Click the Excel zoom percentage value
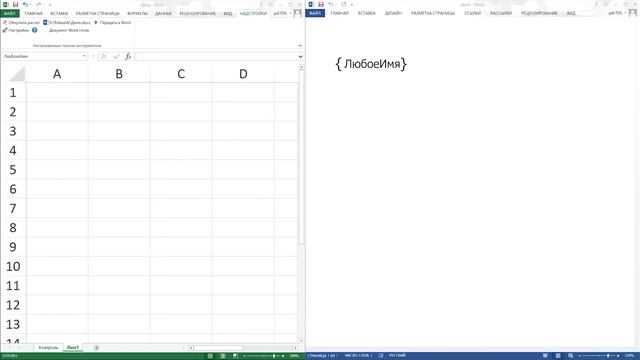Screen dimensions: 640x360 pos(294,356)
